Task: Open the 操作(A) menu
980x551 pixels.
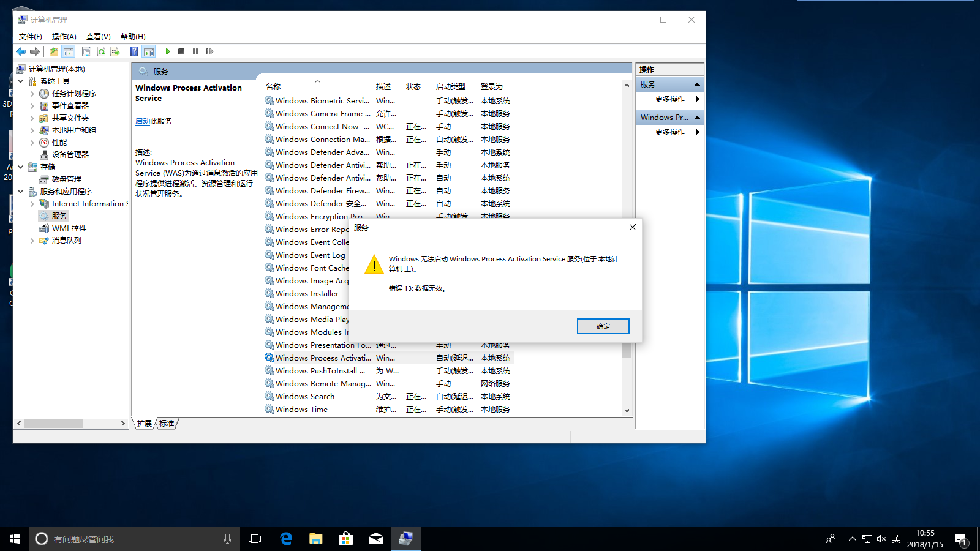Action: pos(64,37)
